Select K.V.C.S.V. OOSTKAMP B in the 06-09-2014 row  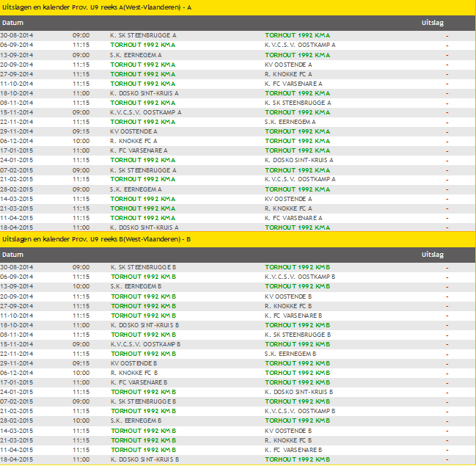click(300, 277)
